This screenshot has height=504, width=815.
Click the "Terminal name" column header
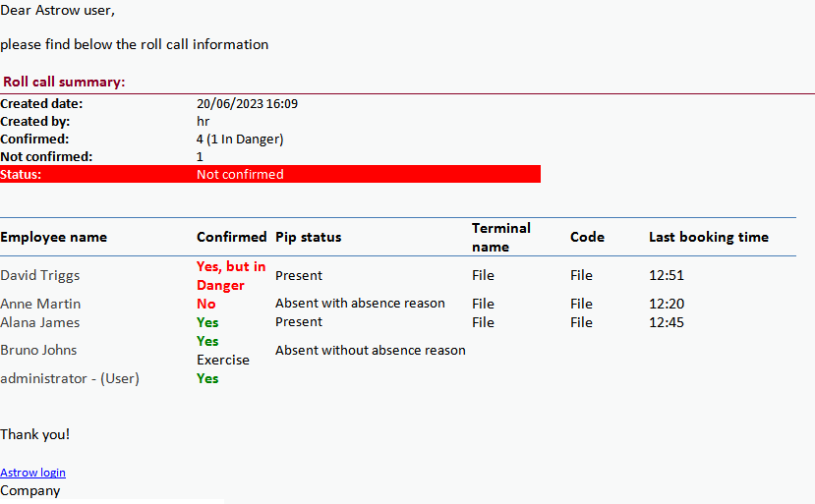pyautogui.click(x=500, y=237)
